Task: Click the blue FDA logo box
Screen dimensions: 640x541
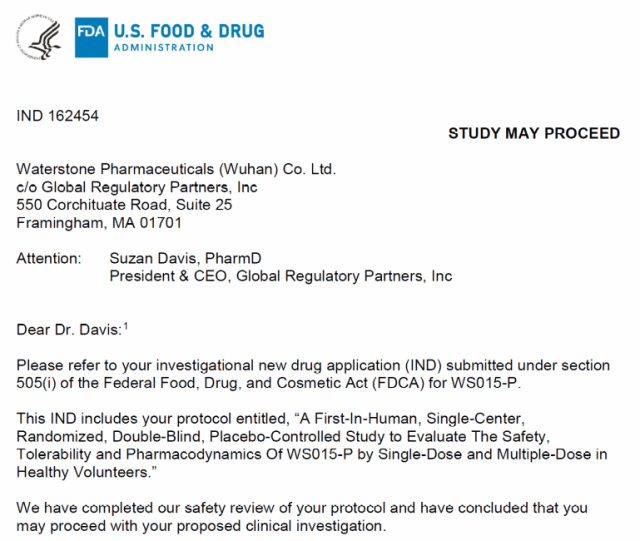Action: coord(89,38)
